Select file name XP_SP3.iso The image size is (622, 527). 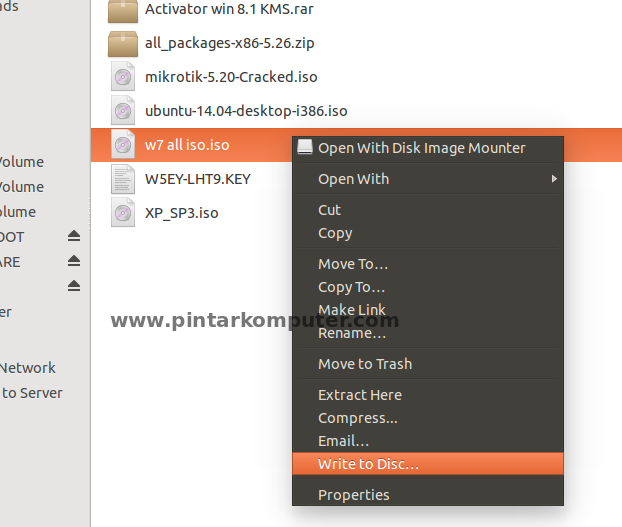(x=182, y=213)
